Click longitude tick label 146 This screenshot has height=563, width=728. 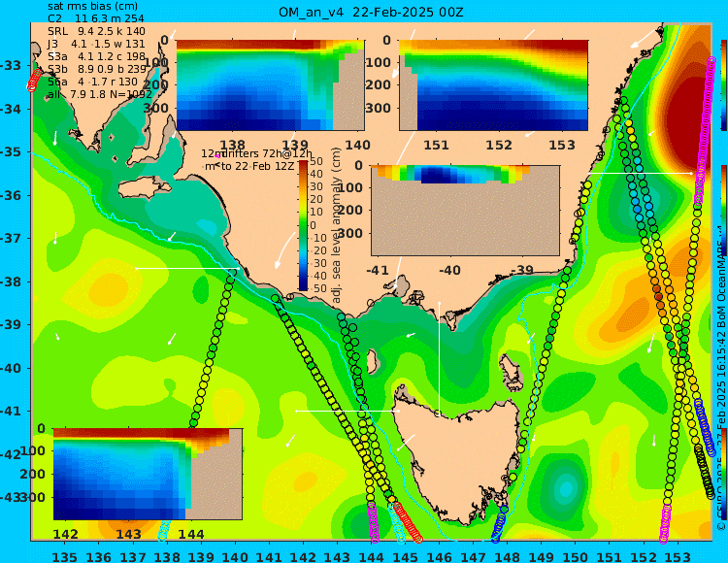pyautogui.click(x=439, y=556)
